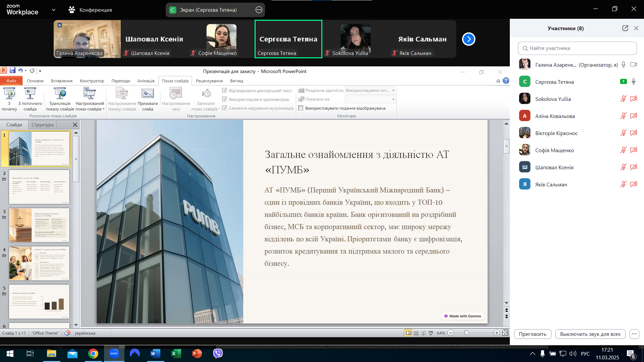Open slide show setup (Настроювання показу слайдів)

coord(122,94)
